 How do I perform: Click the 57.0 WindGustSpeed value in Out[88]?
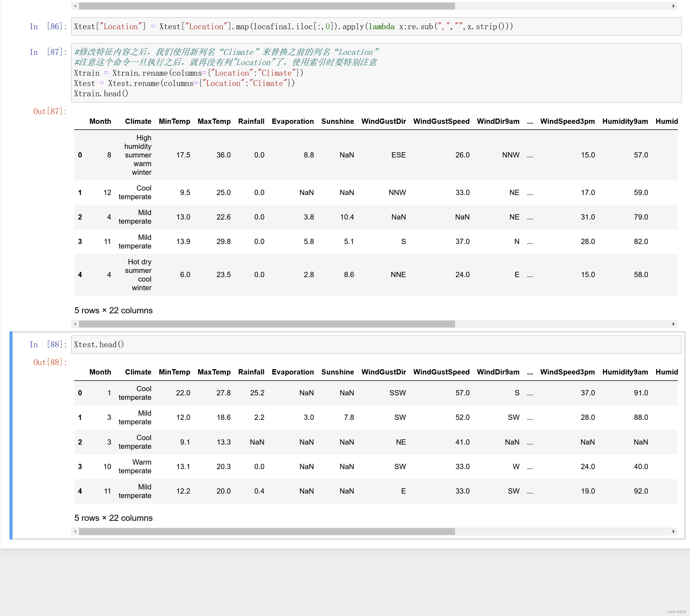[463, 393]
